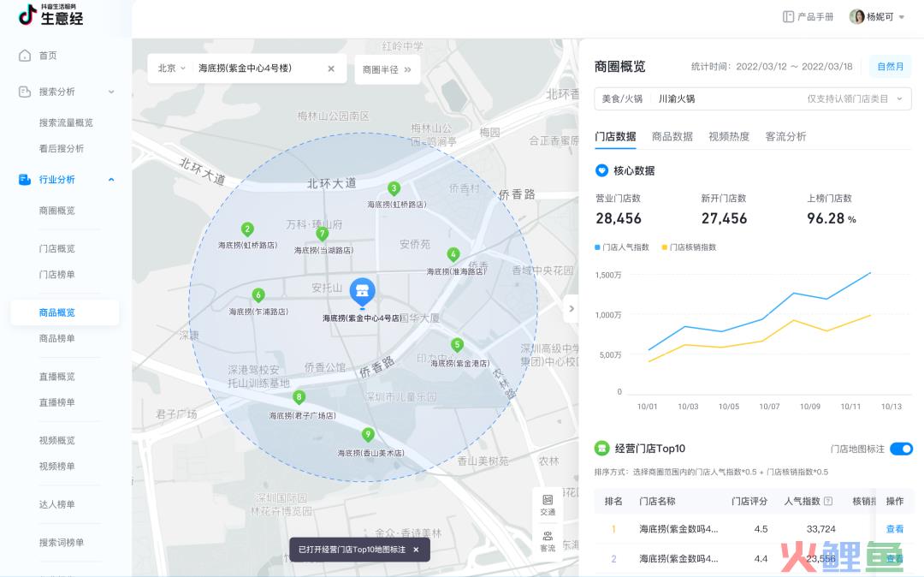Click map marker number 2
Image resolution: width=924 pixels, height=577 pixels.
tap(247, 229)
